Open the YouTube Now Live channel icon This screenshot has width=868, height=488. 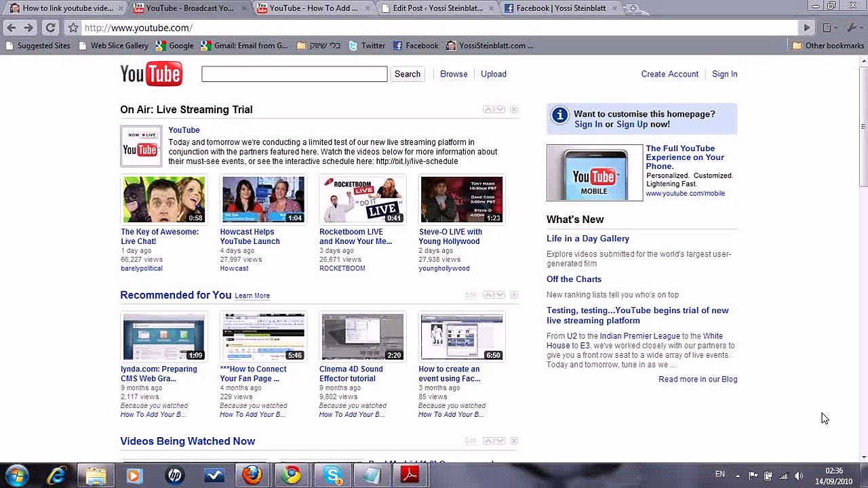pos(141,146)
